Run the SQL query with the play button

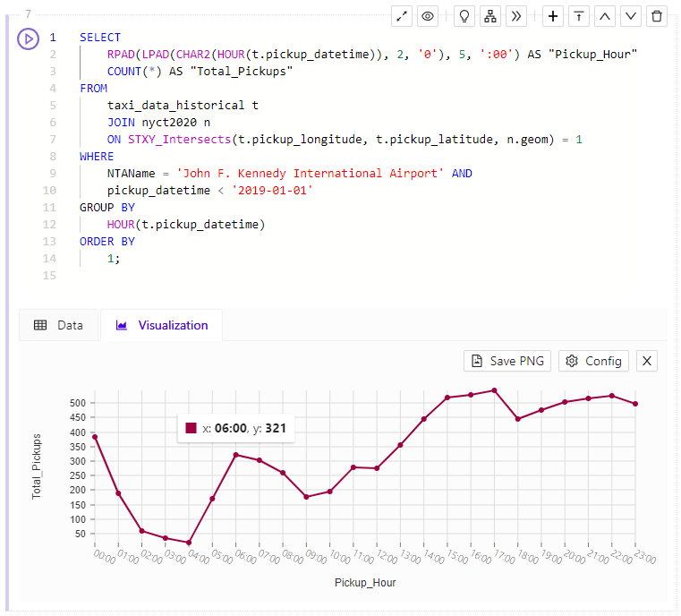point(29,38)
